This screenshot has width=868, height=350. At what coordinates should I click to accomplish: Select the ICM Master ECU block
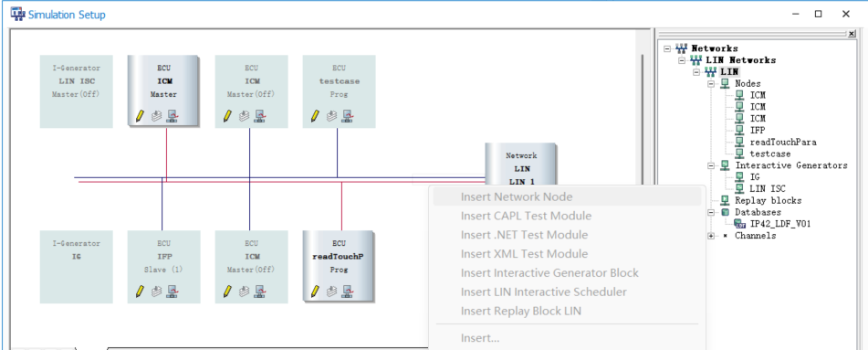pyautogui.click(x=164, y=91)
